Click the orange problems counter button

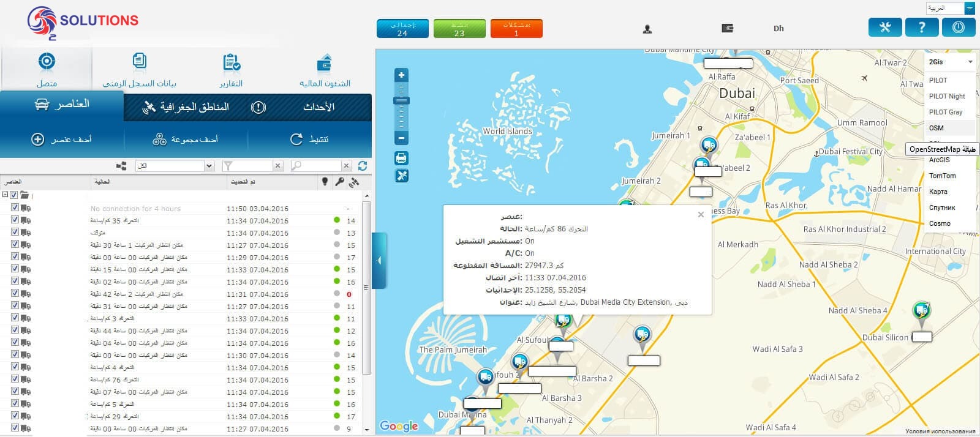click(x=516, y=29)
